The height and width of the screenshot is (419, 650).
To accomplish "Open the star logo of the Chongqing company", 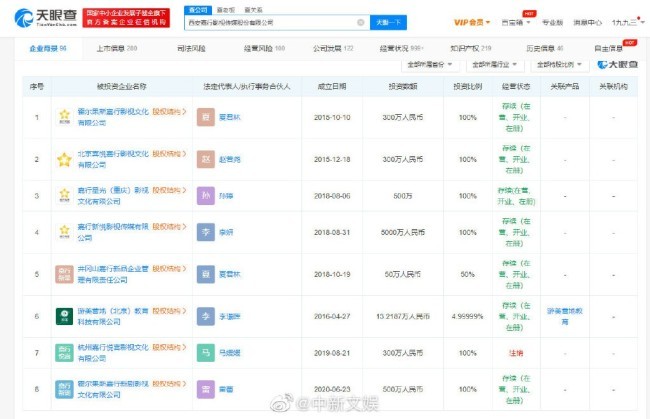I will (x=64, y=196).
